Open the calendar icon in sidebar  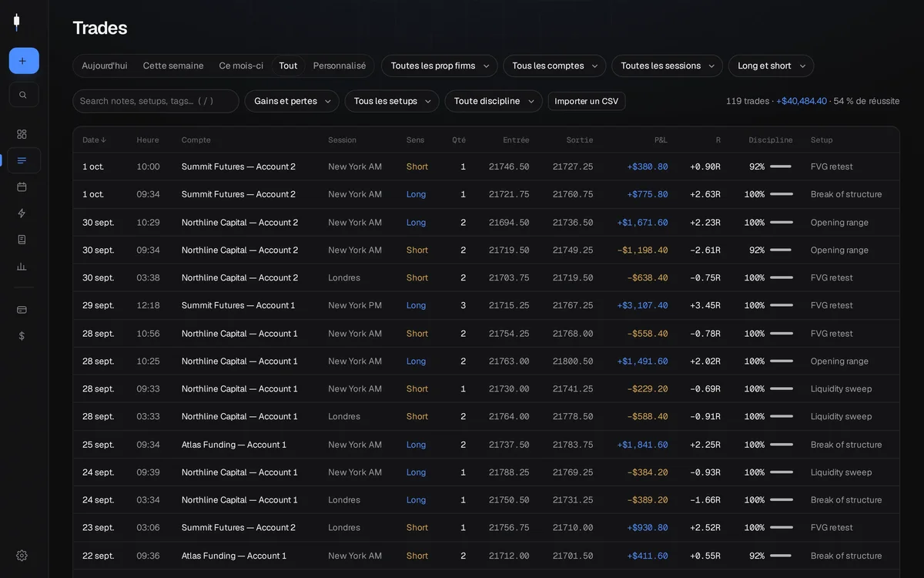pyautogui.click(x=22, y=187)
